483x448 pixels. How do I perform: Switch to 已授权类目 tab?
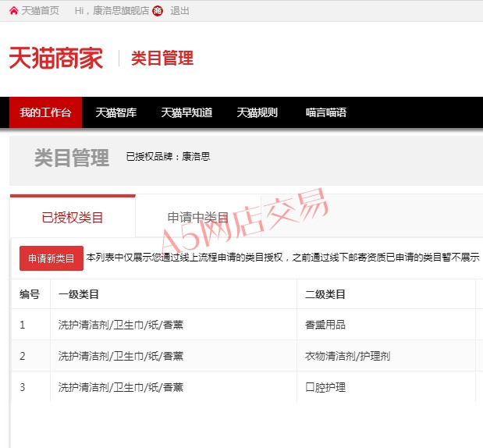(x=73, y=217)
